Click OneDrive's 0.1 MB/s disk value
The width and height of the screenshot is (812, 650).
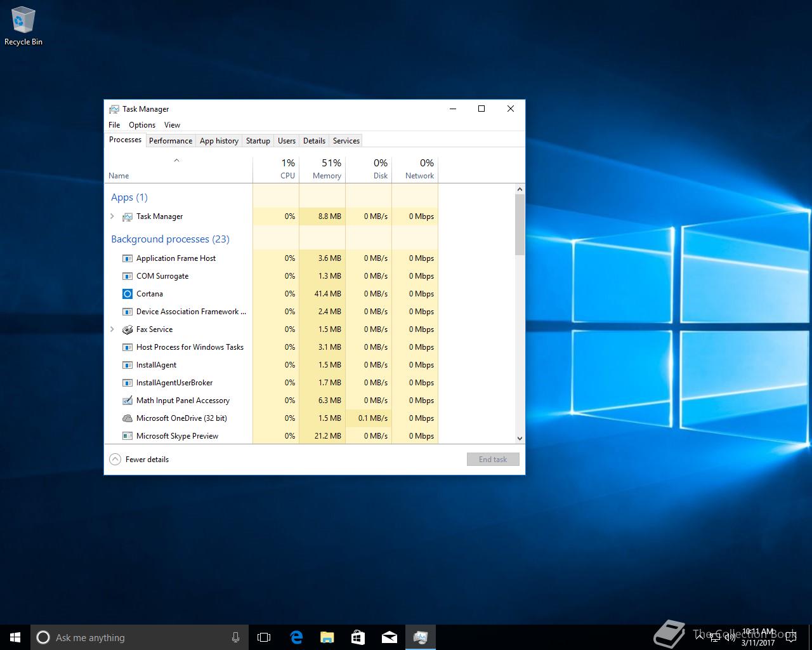[373, 418]
